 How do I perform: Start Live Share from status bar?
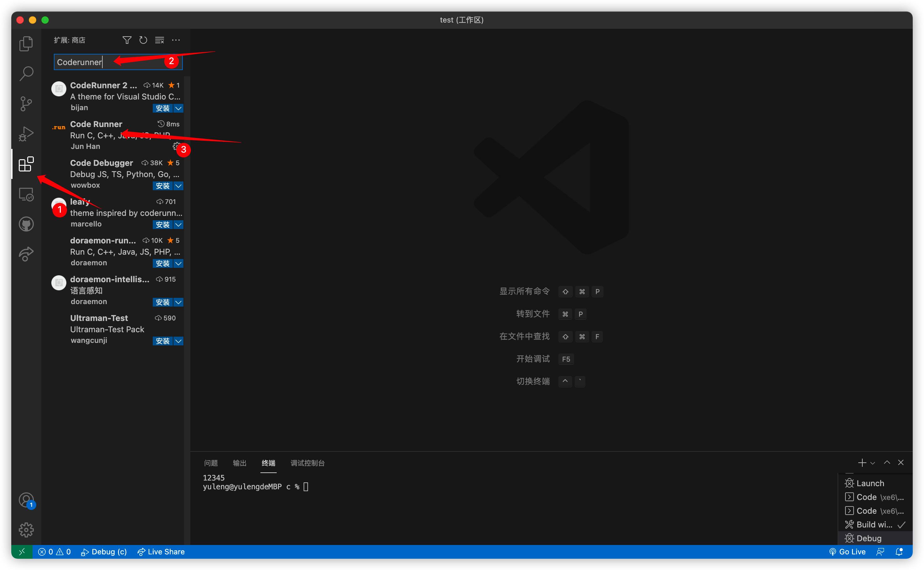pos(161,552)
